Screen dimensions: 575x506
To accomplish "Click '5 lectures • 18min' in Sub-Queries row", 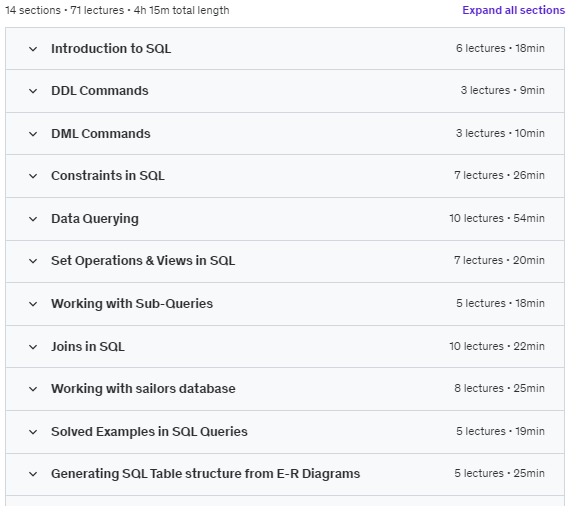I will tap(500, 303).
